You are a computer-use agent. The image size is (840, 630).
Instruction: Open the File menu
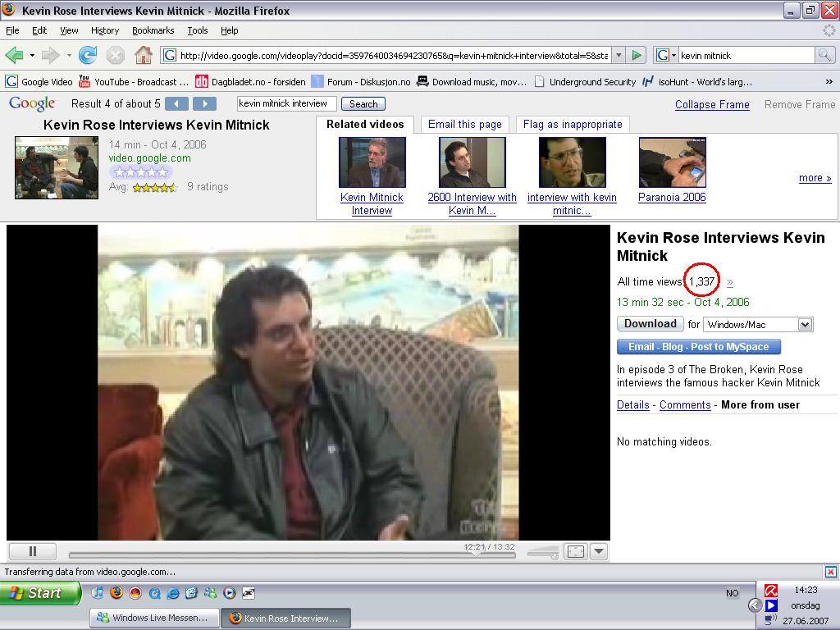pyautogui.click(x=12, y=30)
